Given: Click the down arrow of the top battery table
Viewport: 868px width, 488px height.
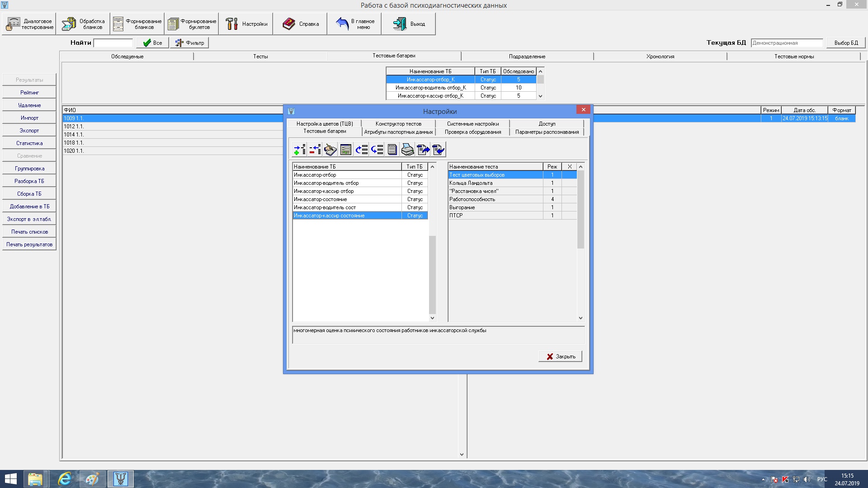Looking at the screenshot, I should coord(540,96).
